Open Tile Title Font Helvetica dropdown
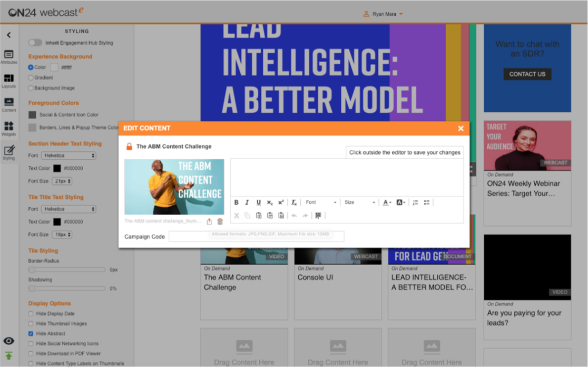 pyautogui.click(x=68, y=209)
